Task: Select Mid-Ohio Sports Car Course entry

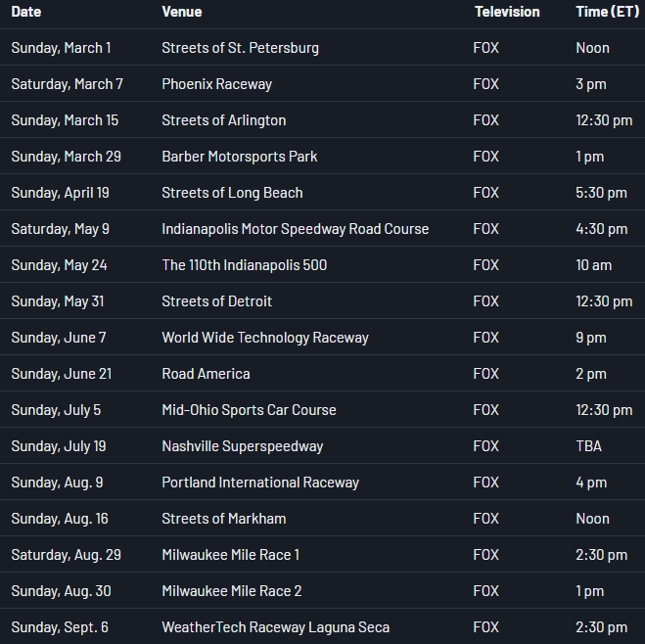Action: pyautogui.click(x=249, y=410)
